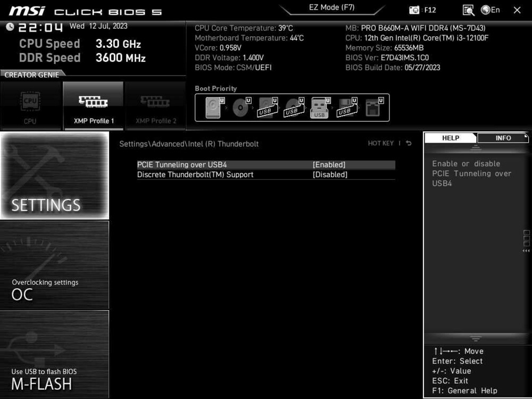The image size is (532, 399).
Task: Open the BIOS search function
Action: pos(468,10)
